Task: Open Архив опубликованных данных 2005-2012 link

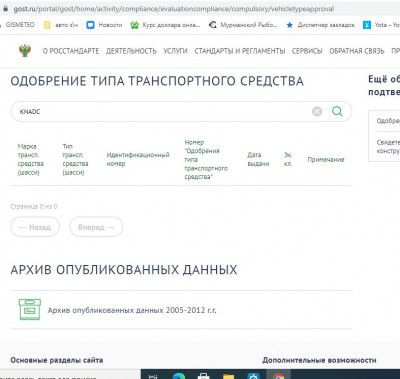Action: point(132,310)
